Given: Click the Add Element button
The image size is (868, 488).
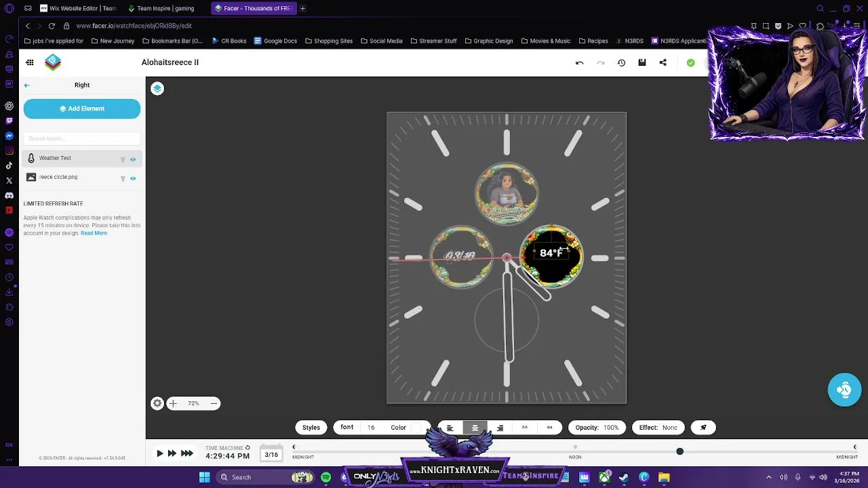Looking at the screenshot, I should pos(82,108).
